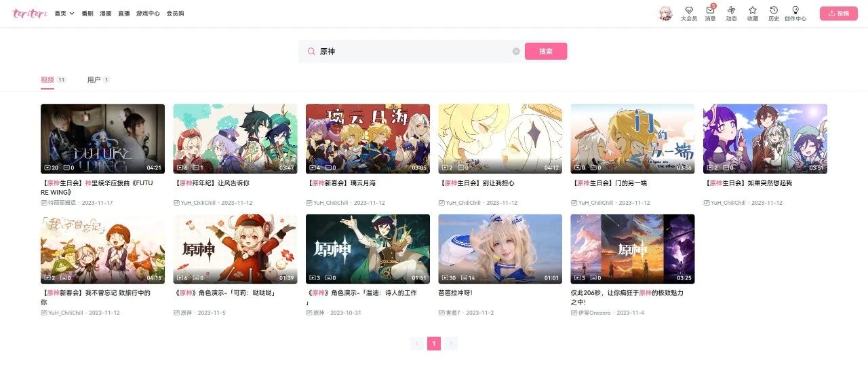Open the 动态 feed icon
The width and height of the screenshot is (868, 369).
pos(731,10)
